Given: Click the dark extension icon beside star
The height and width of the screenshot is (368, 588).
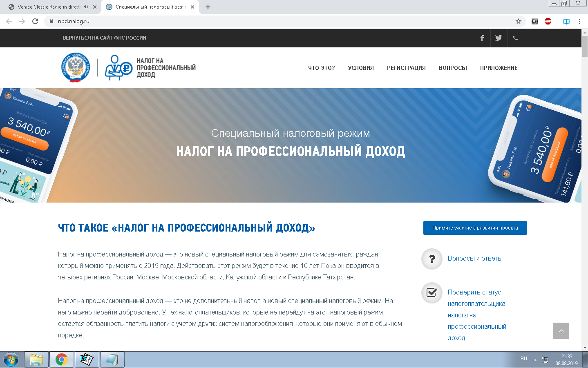Looking at the screenshot, I should tap(535, 21).
